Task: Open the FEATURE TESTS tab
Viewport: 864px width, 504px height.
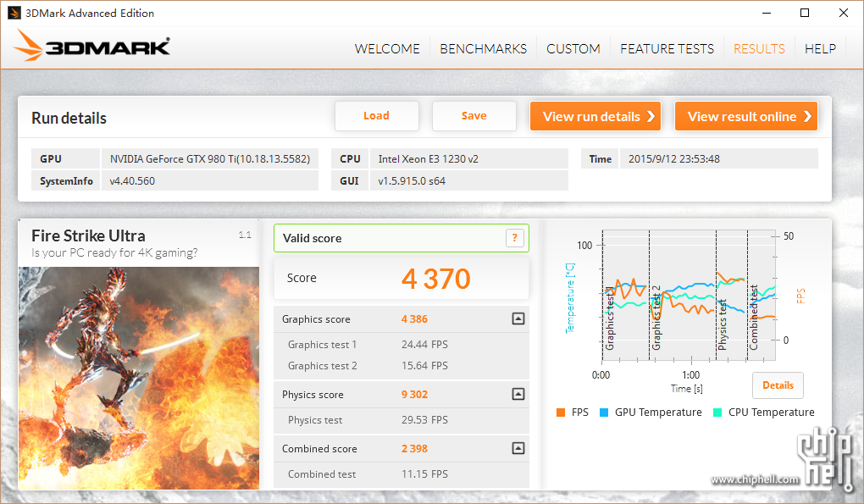Action: point(667,49)
